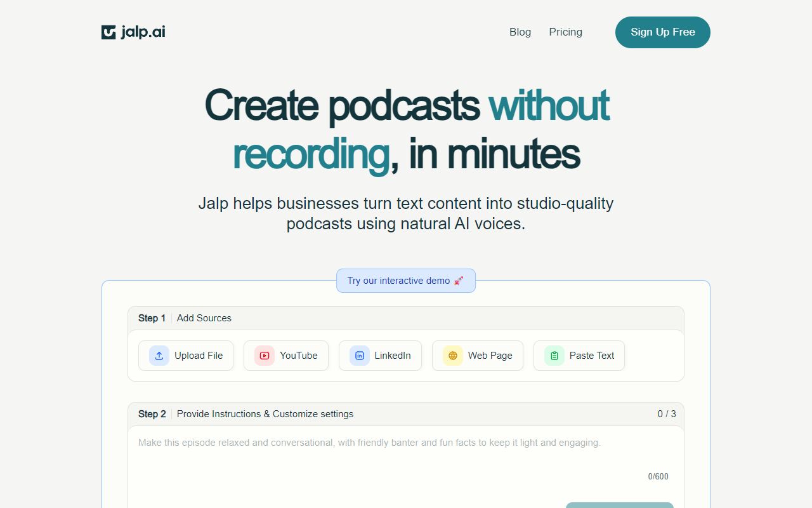Click the globe icon for Web Page

click(x=453, y=356)
